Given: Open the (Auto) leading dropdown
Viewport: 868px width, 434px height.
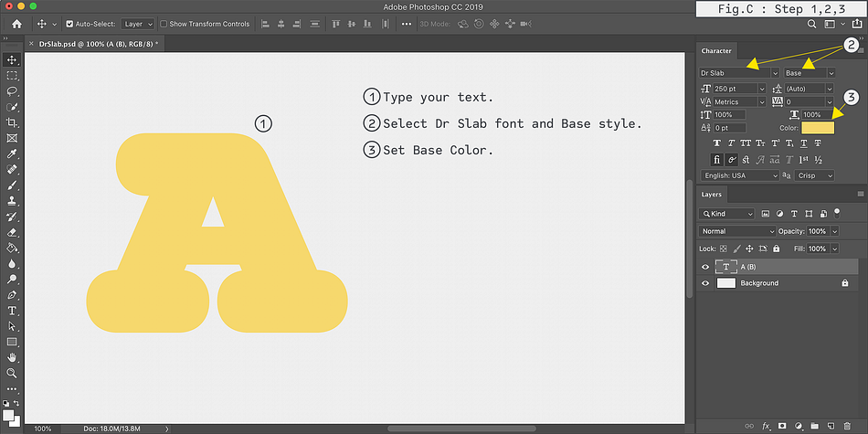Looking at the screenshot, I should click(x=830, y=89).
